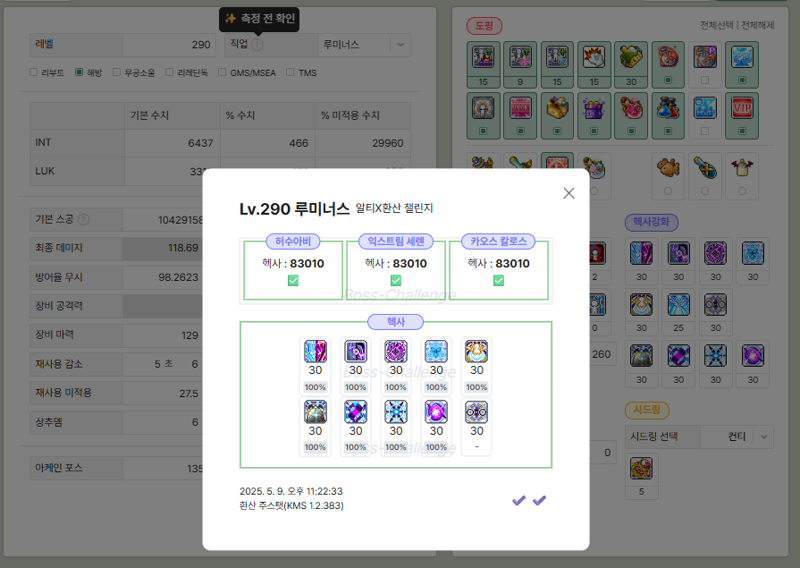800x568 pixels.
Task: Toggle the 리부트 checkbox
Action: tap(34, 72)
